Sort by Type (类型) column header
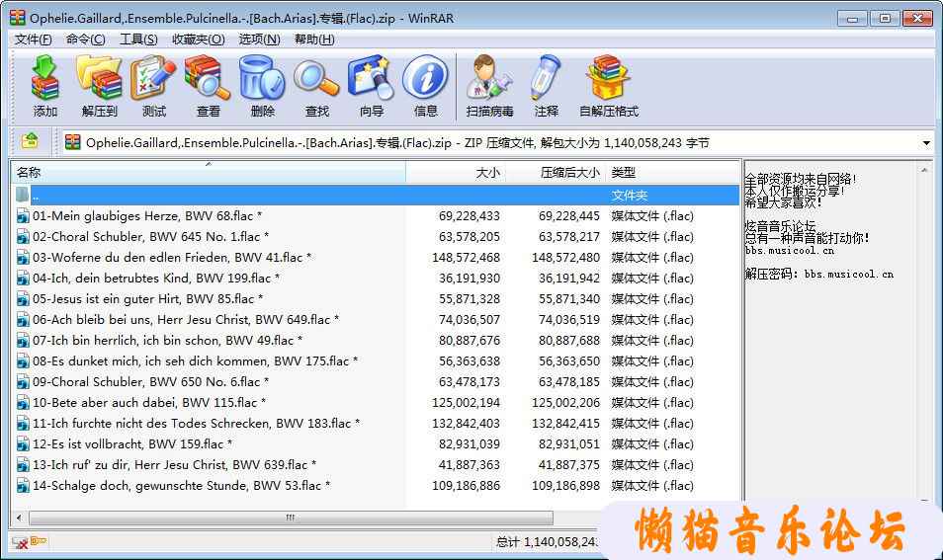This screenshot has height=560, width=943. (673, 173)
